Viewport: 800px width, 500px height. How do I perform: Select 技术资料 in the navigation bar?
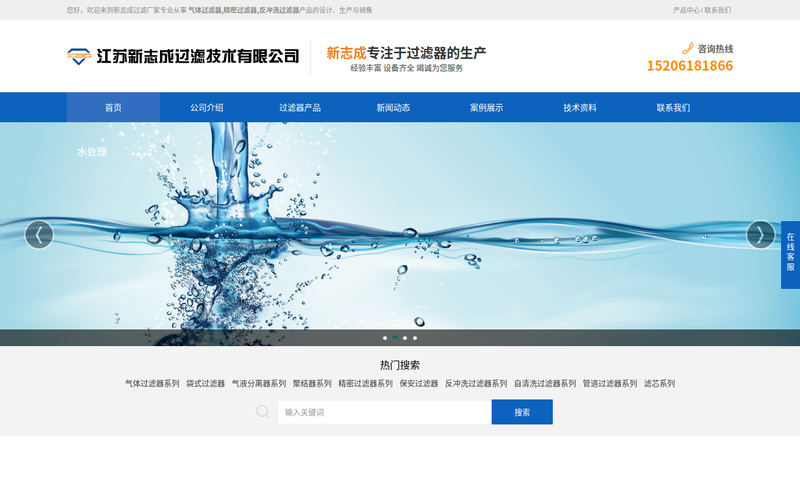pyautogui.click(x=580, y=108)
